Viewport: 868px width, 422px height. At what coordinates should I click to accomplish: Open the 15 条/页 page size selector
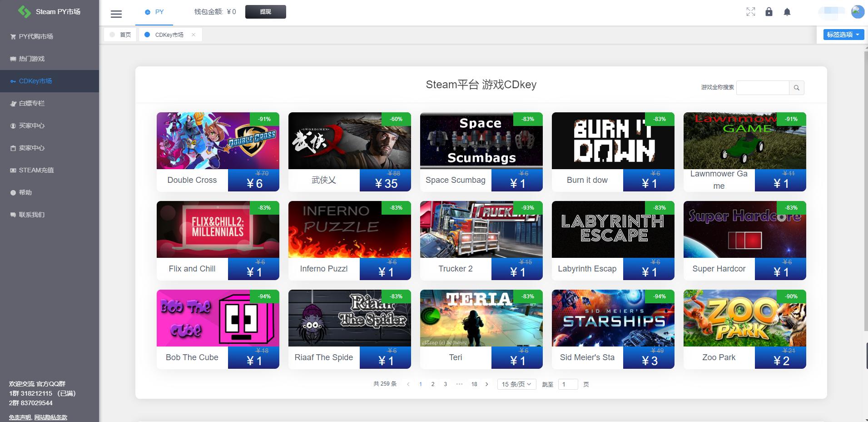pyautogui.click(x=516, y=384)
